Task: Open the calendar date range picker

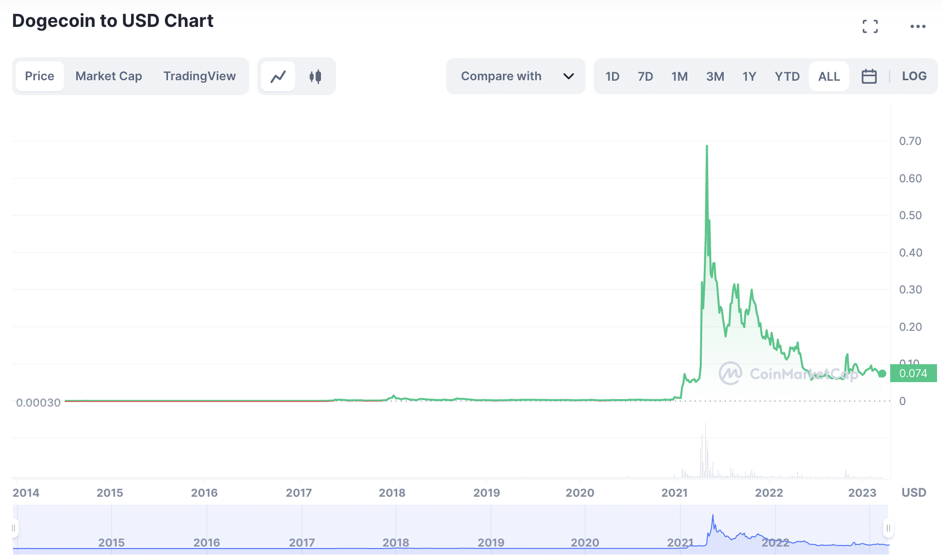Action: point(869,76)
